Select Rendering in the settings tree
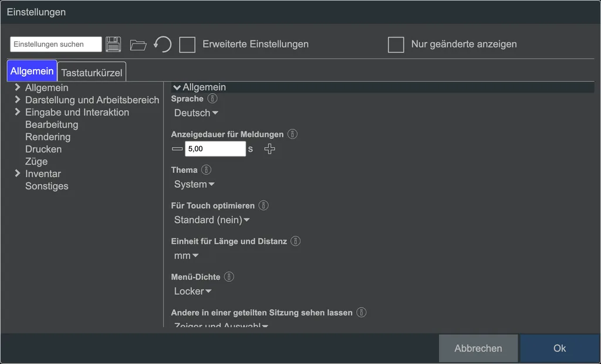The width and height of the screenshot is (601, 364). point(48,137)
